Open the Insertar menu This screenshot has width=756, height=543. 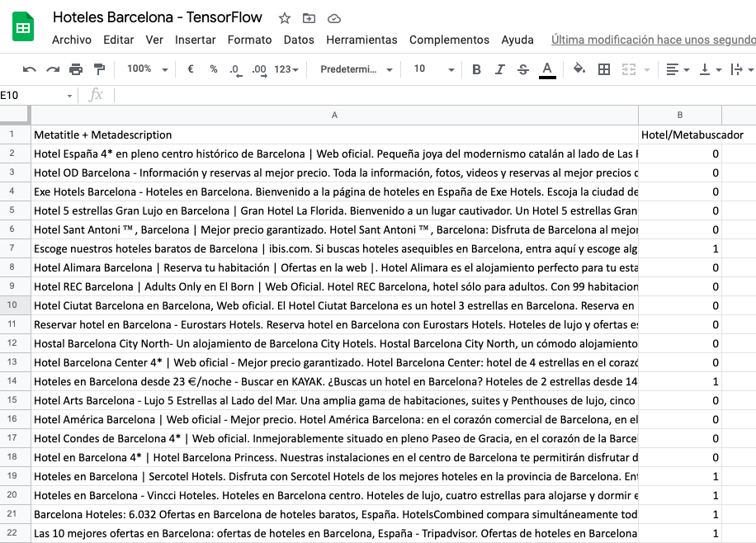click(195, 40)
